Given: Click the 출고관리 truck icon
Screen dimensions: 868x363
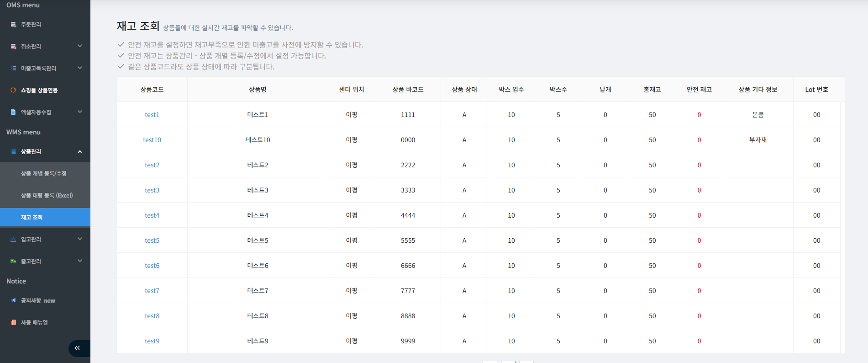Looking at the screenshot, I should point(13,261).
